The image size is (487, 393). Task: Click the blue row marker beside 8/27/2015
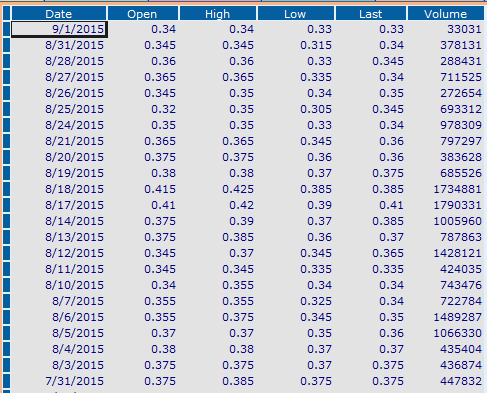click(6, 77)
